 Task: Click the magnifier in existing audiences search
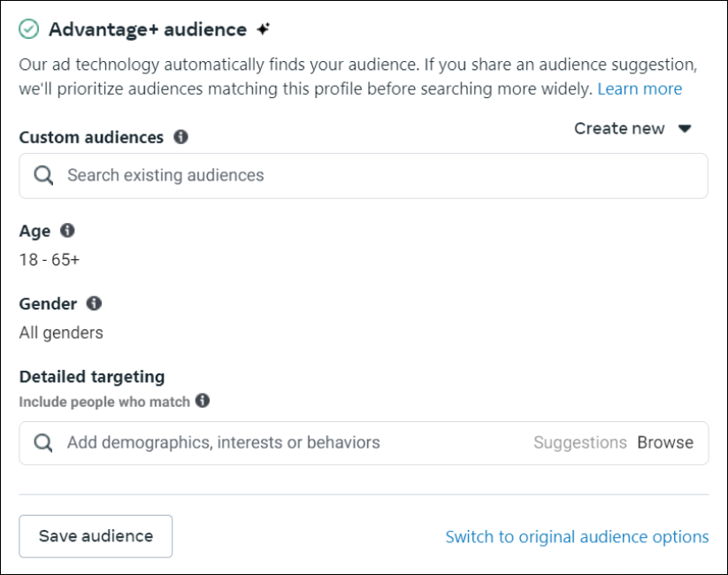pos(43,175)
